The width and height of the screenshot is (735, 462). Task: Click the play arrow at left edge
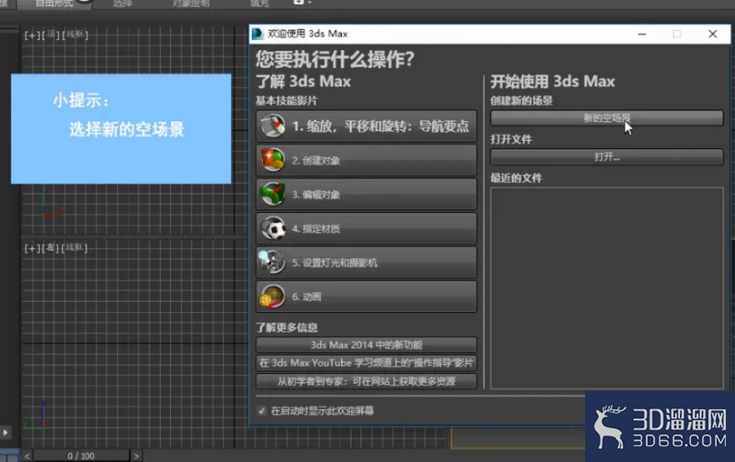tap(5, 432)
